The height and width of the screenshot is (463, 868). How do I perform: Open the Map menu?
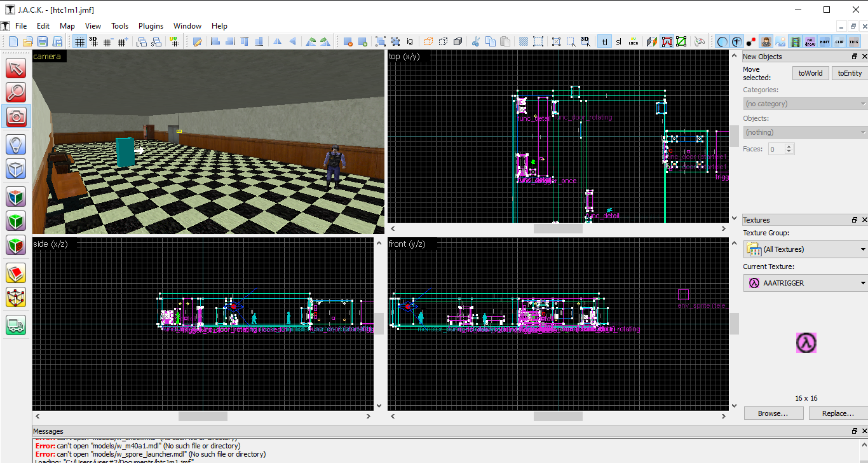point(67,26)
